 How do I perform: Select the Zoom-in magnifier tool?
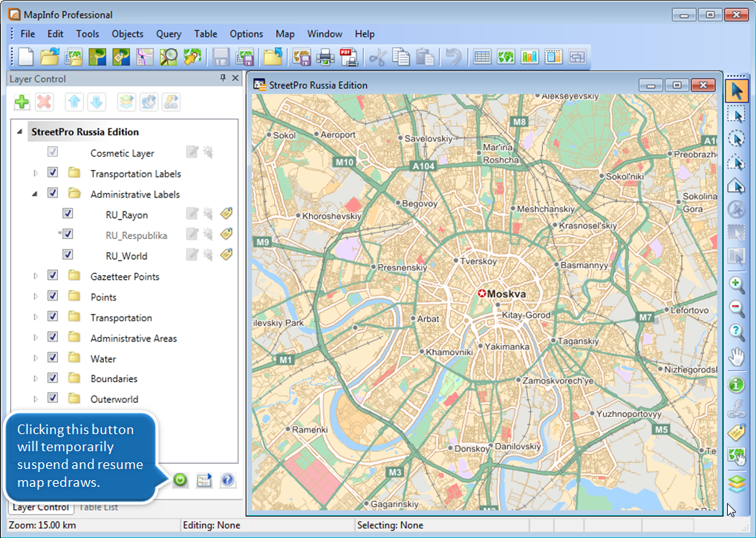[x=736, y=284]
